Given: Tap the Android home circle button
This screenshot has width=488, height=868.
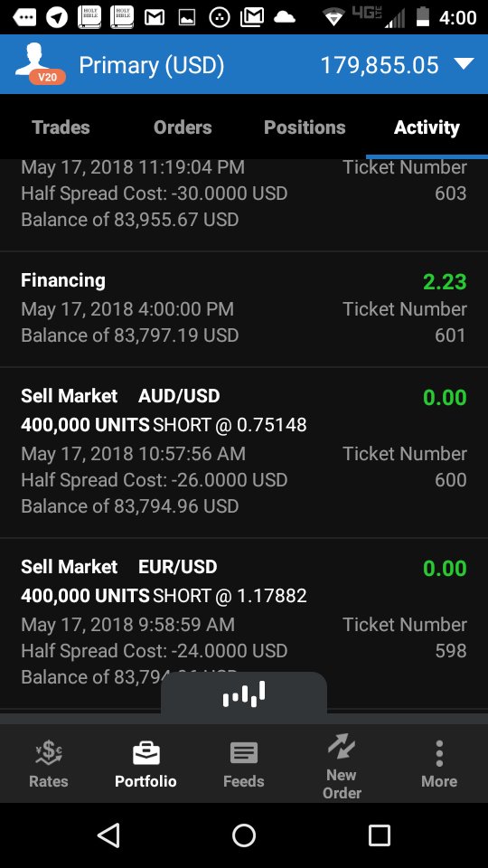Looking at the screenshot, I should point(244,835).
